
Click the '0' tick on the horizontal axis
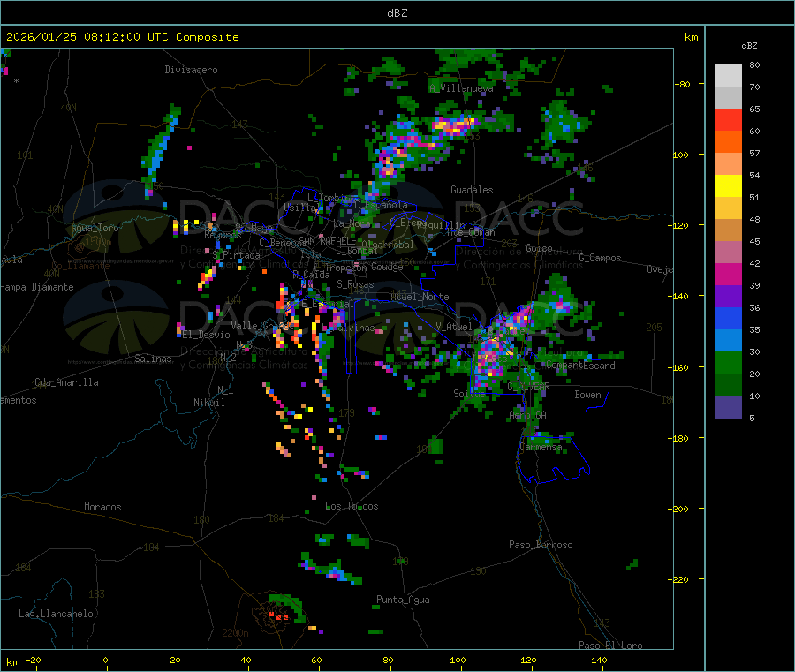105,660
